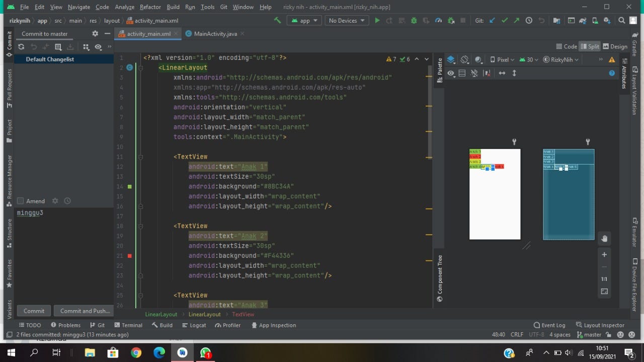Image resolution: width=644 pixels, height=362 pixels.
Task: Run the app with the green play icon
Action: [377, 20]
